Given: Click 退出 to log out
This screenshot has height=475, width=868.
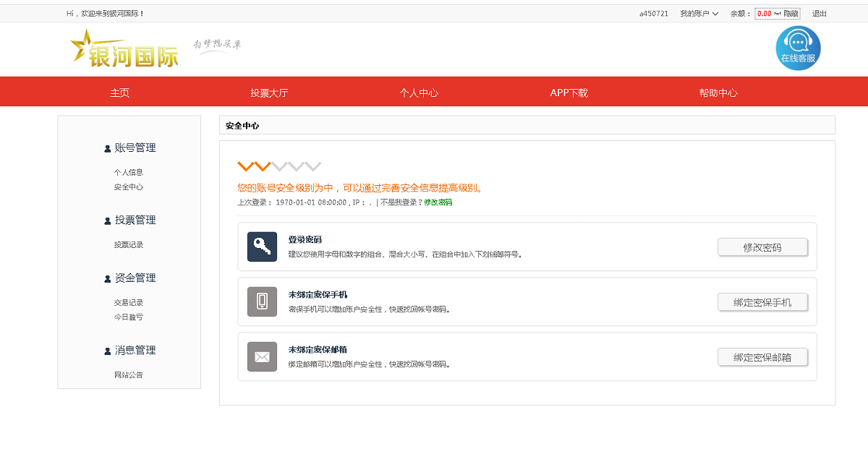Looking at the screenshot, I should [x=820, y=12].
